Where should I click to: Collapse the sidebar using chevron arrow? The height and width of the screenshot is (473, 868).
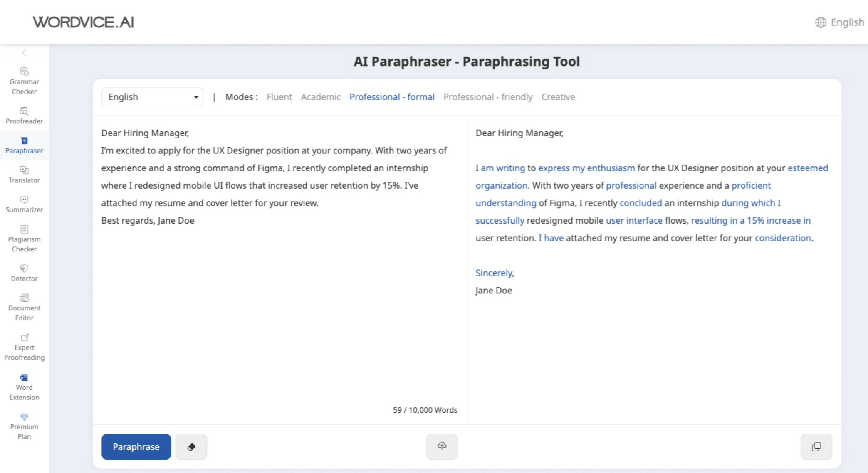[x=24, y=52]
